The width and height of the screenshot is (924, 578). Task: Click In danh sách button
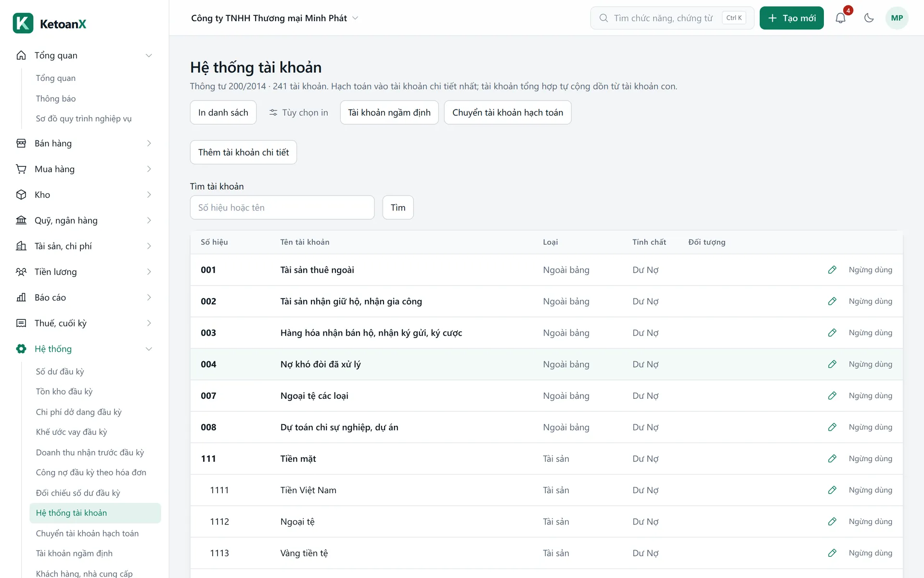click(223, 112)
